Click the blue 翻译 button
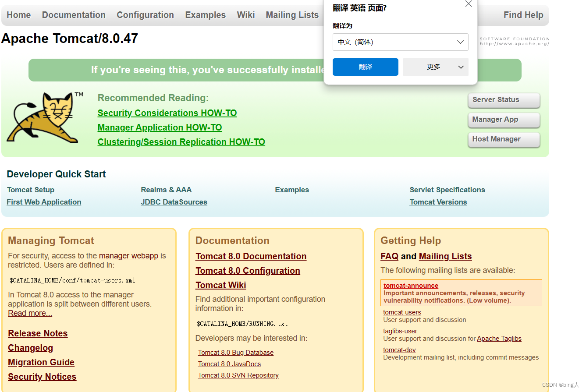 (366, 67)
